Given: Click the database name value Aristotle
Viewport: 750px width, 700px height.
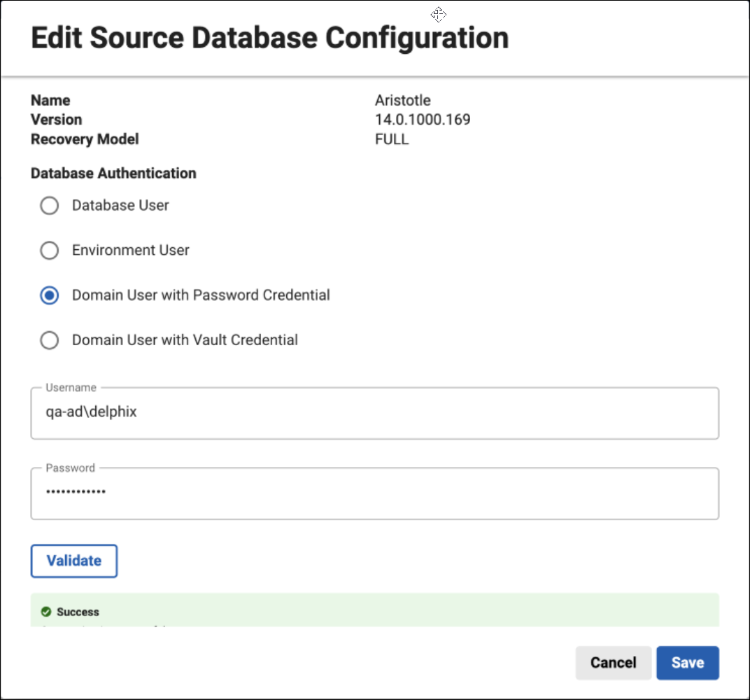Looking at the screenshot, I should point(402,100).
